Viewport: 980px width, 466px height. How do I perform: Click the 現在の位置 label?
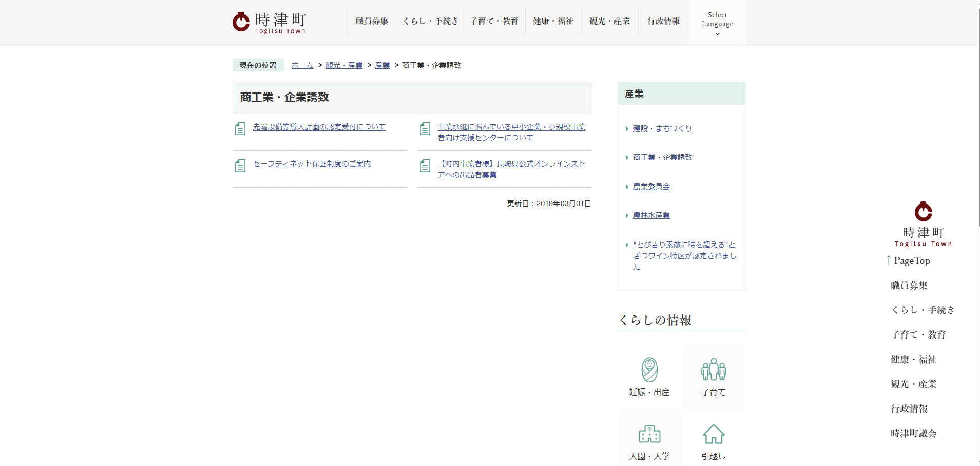pyautogui.click(x=258, y=65)
